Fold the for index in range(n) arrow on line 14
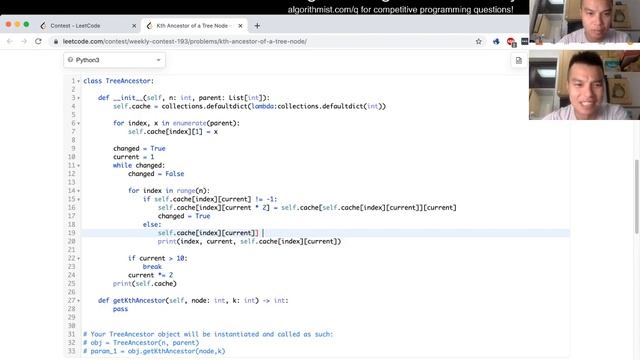The height and width of the screenshot is (360, 640). (x=79, y=191)
